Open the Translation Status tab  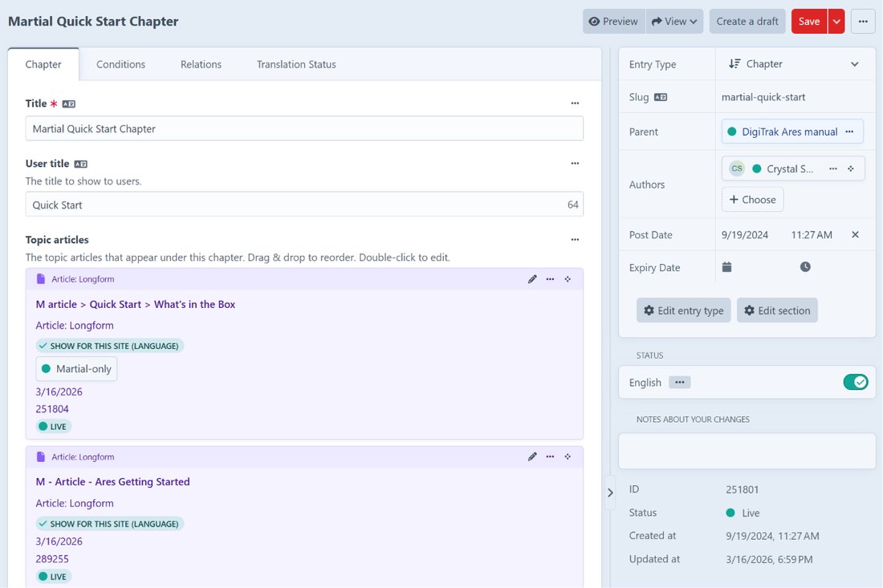(296, 65)
